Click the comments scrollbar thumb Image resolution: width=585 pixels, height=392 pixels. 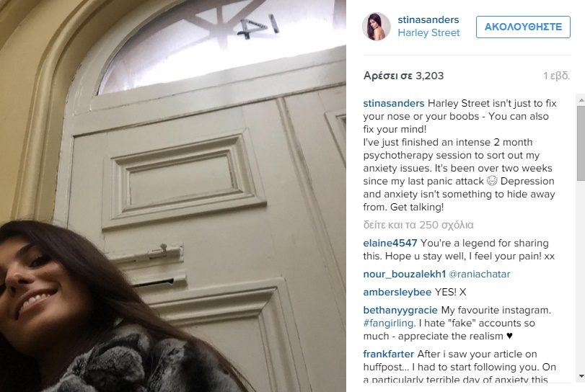click(581, 143)
